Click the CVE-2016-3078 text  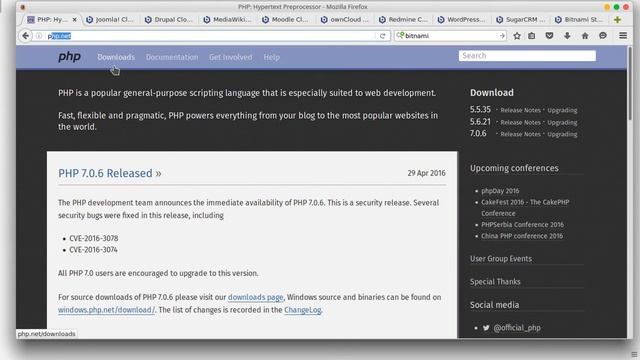coord(93,238)
